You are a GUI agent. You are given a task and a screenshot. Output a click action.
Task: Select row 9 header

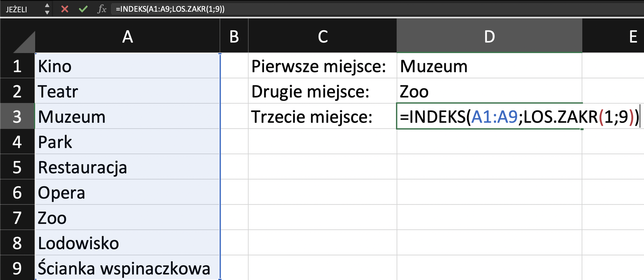(17, 268)
